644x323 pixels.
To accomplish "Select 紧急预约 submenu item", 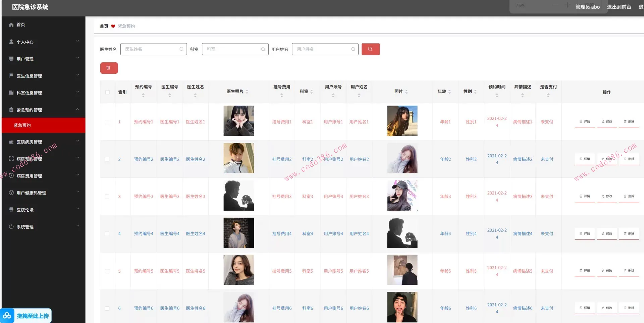I will (x=44, y=125).
